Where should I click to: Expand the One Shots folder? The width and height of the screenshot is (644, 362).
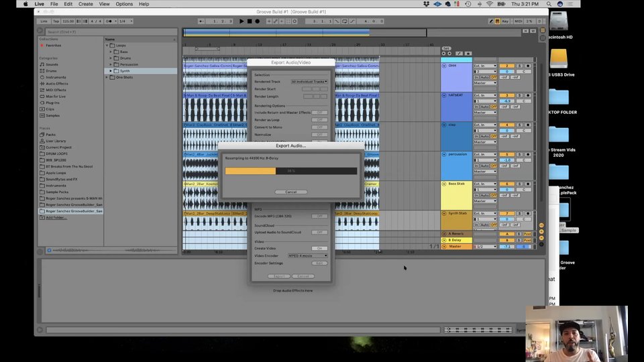pos(107,77)
